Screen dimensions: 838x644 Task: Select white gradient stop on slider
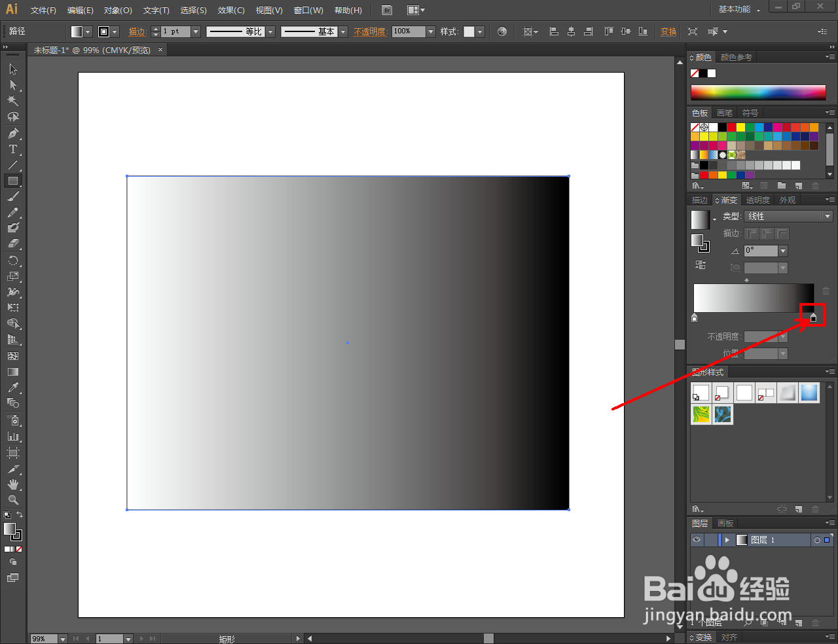point(695,318)
